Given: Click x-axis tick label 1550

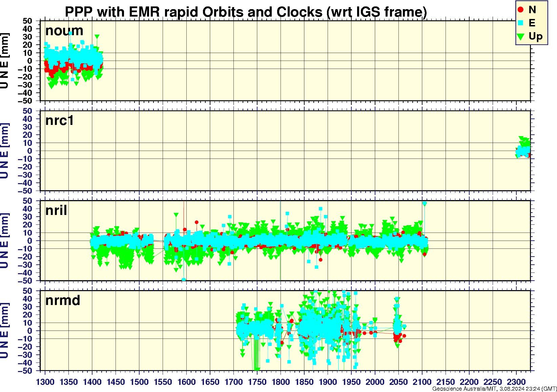Looking at the screenshot, I should [163, 382].
